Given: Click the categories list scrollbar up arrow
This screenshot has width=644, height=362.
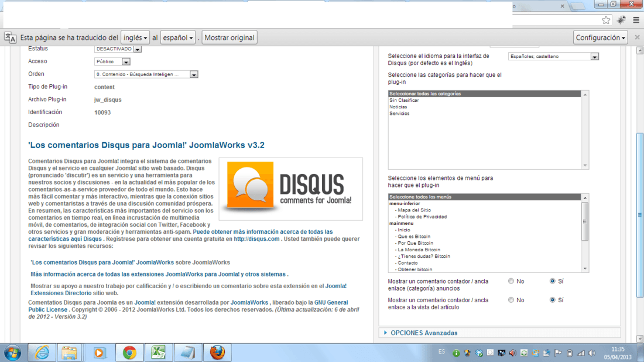Looking at the screenshot, I should tap(585, 94).
